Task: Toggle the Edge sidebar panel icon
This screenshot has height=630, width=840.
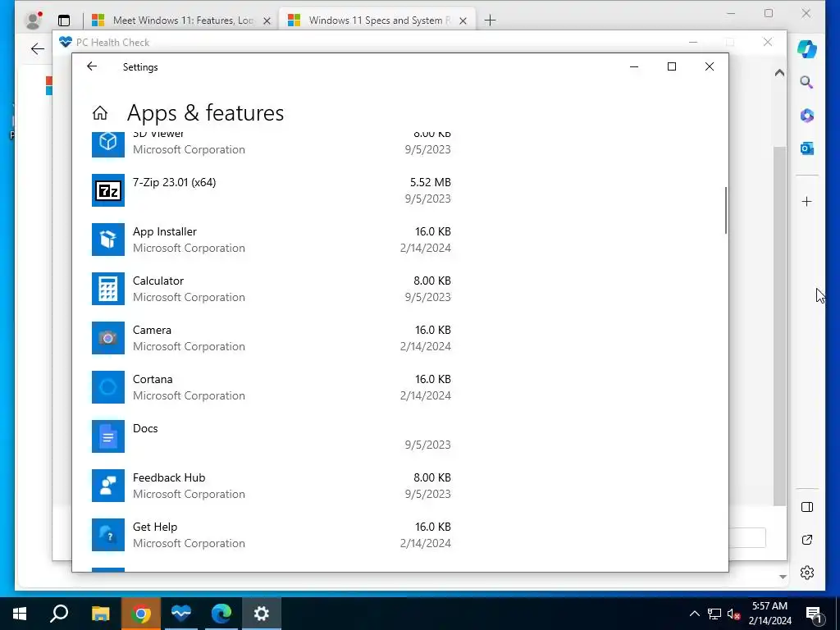Action: [x=807, y=507]
